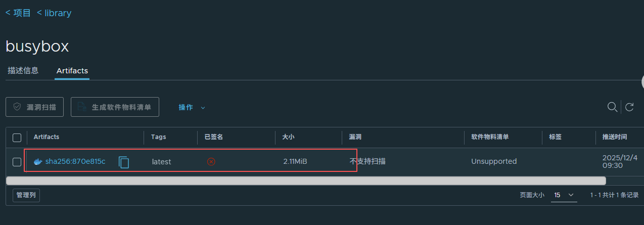The width and height of the screenshot is (644, 225).
Task: Click the search magnifier icon
Action: [612, 107]
